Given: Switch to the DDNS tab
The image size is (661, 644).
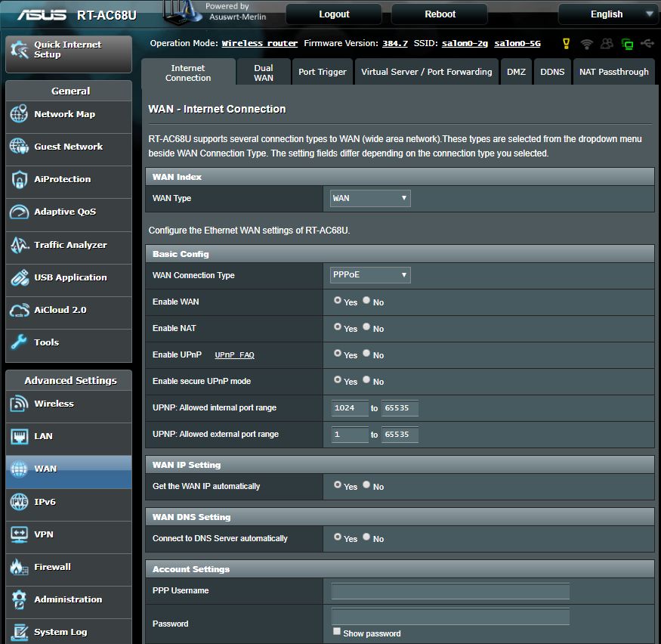Looking at the screenshot, I should [x=552, y=72].
